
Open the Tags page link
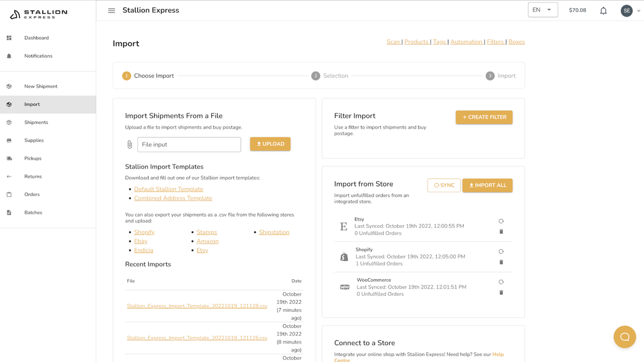click(x=440, y=42)
